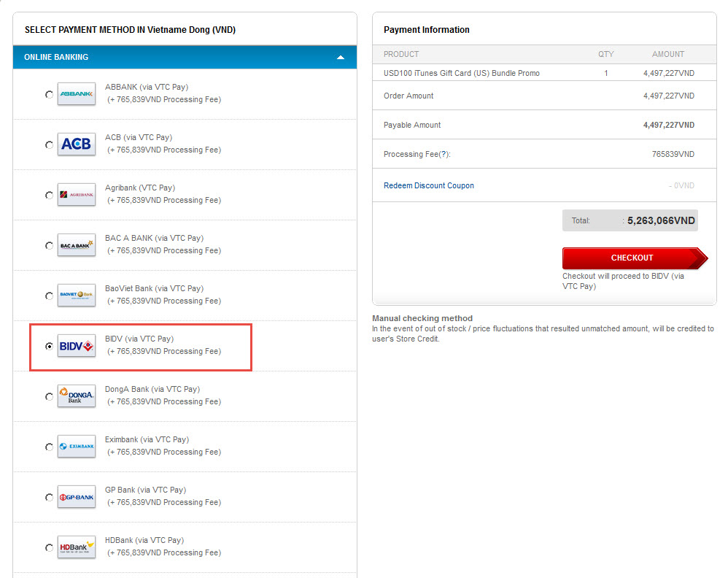Click the 765839VND processing fee value
The image size is (728, 578).
(x=673, y=154)
